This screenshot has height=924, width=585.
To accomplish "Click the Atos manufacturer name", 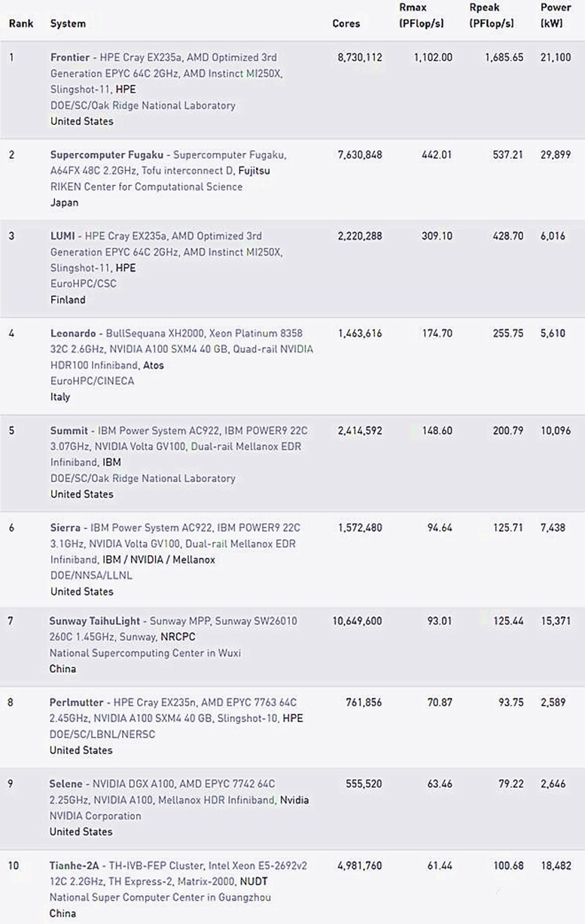I will point(154,365).
